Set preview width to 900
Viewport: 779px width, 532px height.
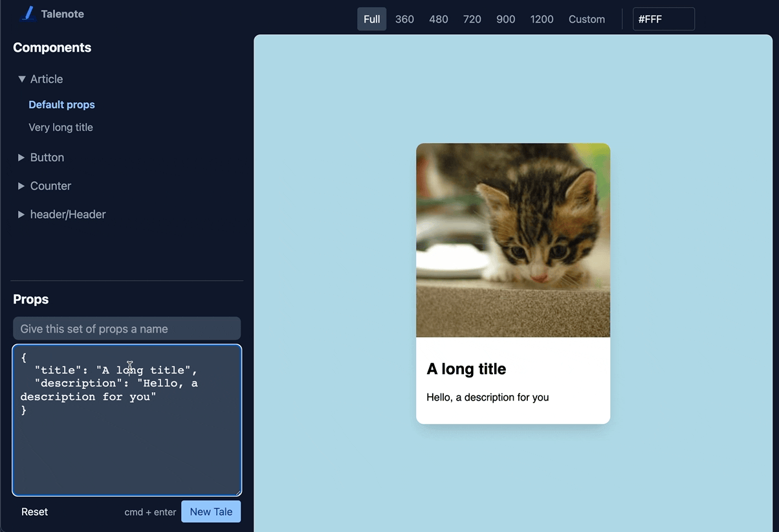[x=506, y=19]
